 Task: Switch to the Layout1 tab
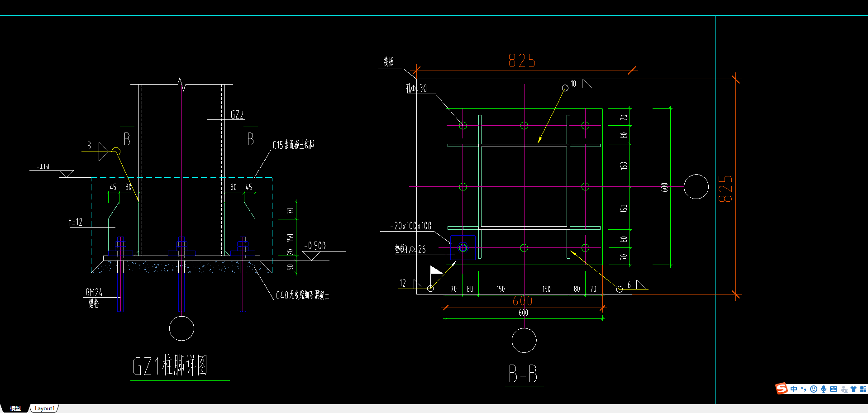point(44,408)
